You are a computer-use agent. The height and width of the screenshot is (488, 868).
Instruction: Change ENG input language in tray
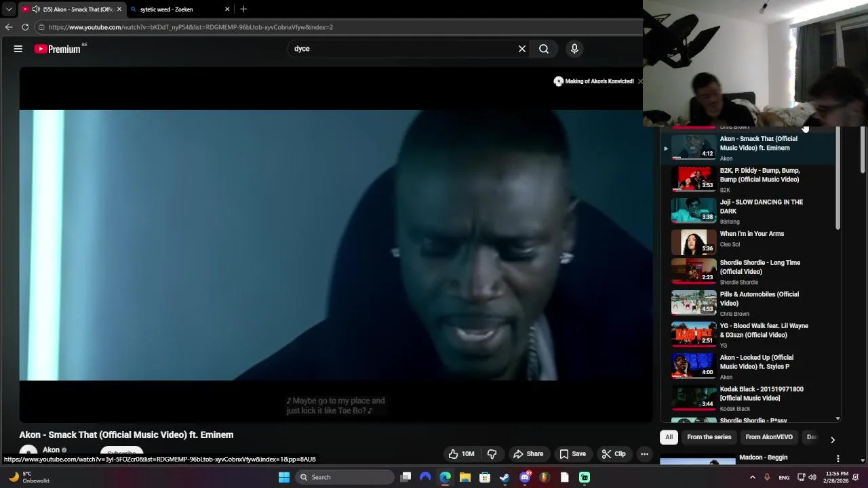click(784, 477)
